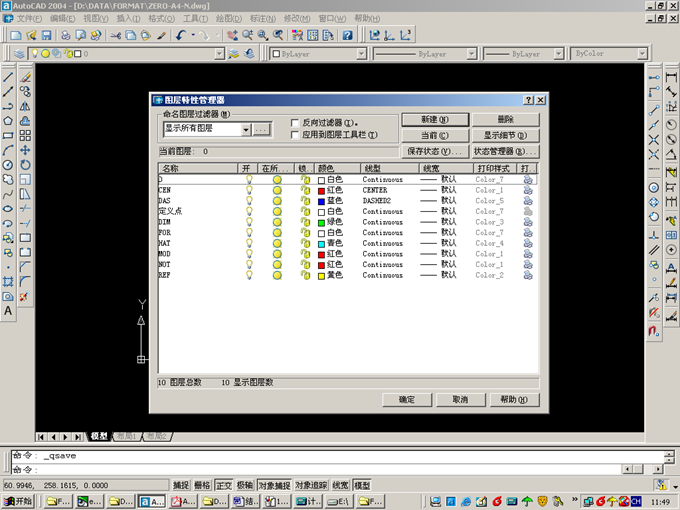The image size is (680, 510).
Task: Check apply to layer toolbar checkbox
Action: (295, 135)
